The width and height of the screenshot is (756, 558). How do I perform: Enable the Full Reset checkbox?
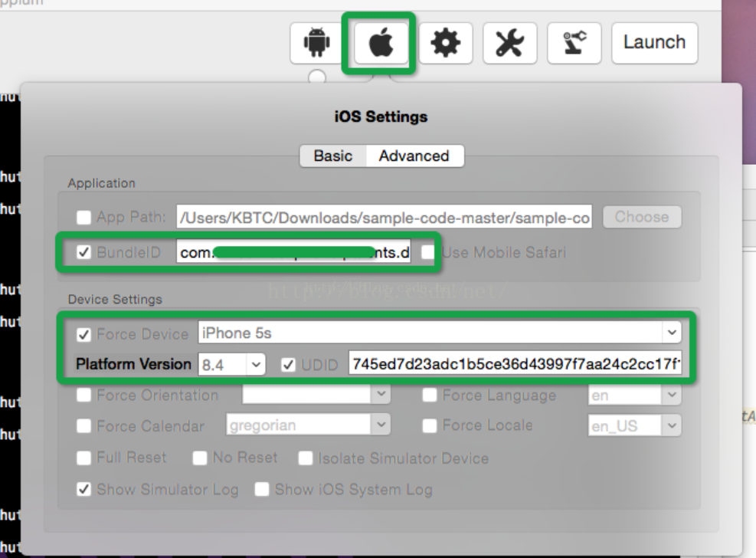point(84,458)
